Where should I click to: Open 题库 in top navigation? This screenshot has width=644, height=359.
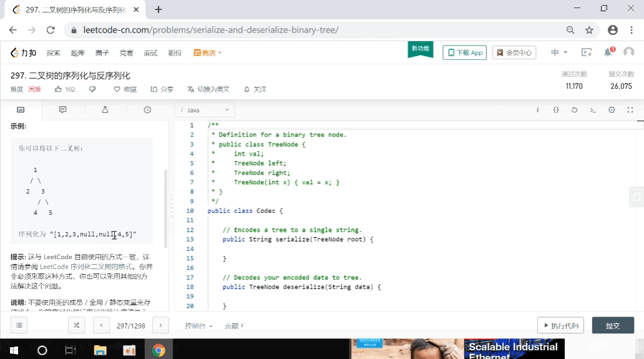pyautogui.click(x=77, y=52)
